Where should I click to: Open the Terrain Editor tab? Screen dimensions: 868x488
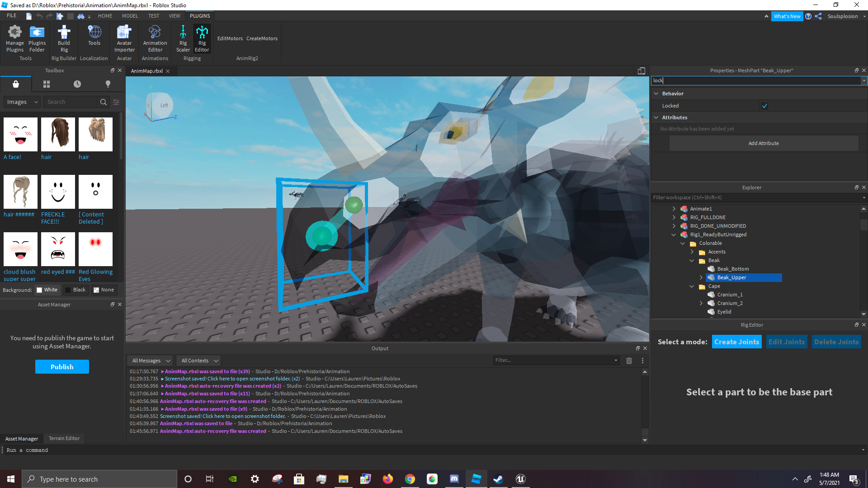[64, 439]
